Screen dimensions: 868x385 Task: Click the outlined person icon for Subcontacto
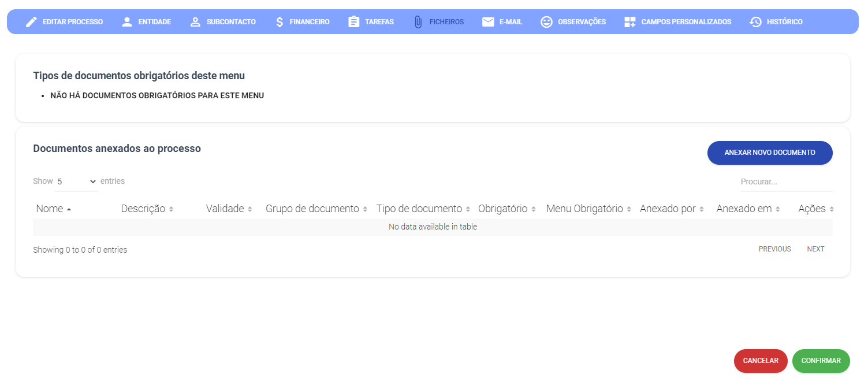click(195, 22)
